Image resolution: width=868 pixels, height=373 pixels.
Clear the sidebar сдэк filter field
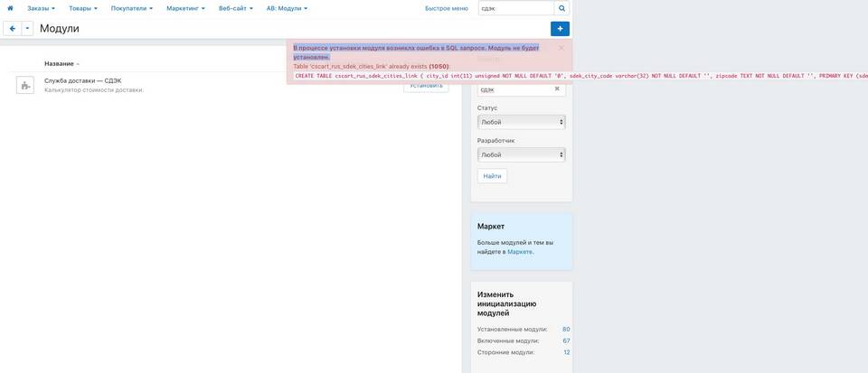click(557, 89)
